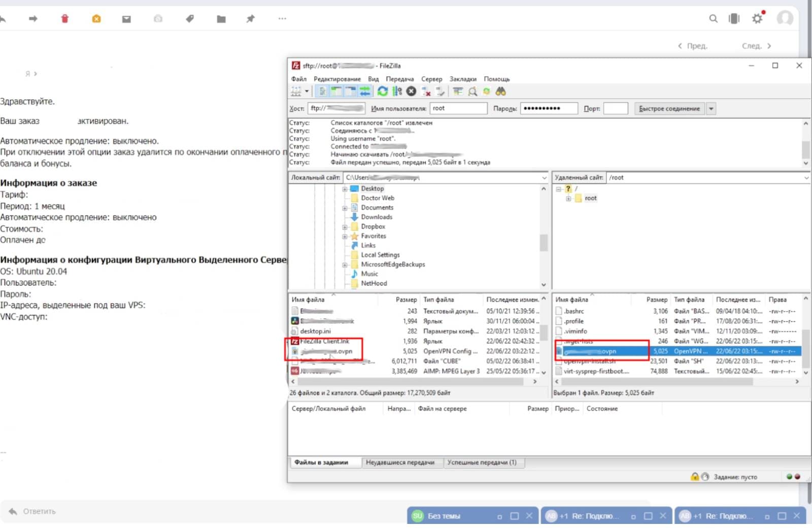Click the tag label icon in mail toolbar
This screenshot has height=529, width=812.
(x=190, y=19)
